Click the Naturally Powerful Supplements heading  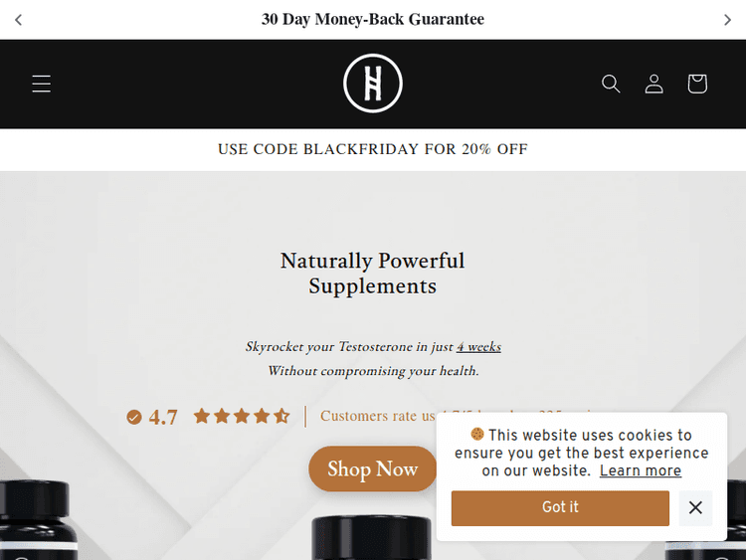point(373,274)
